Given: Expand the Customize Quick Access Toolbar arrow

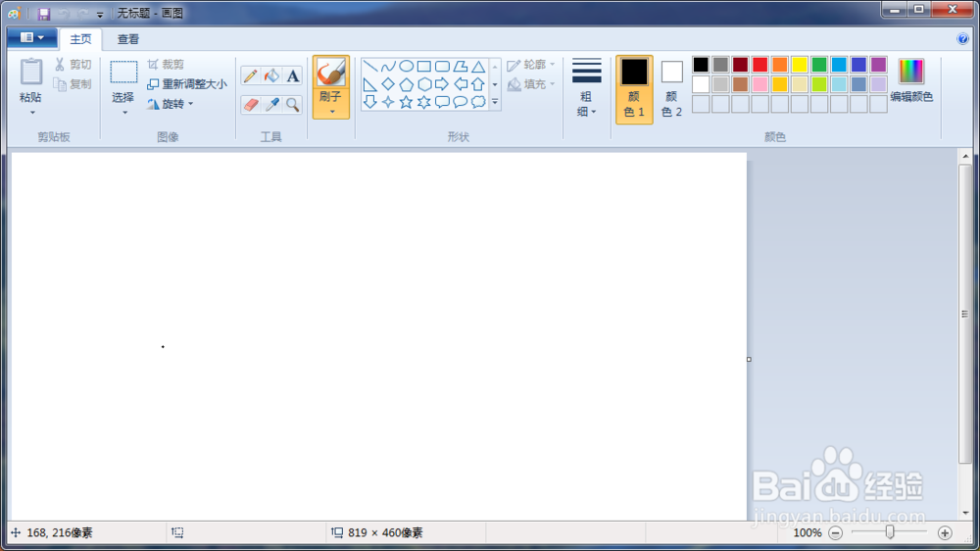Looking at the screenshot, I should pyautogui.click(x=100, y=15).
